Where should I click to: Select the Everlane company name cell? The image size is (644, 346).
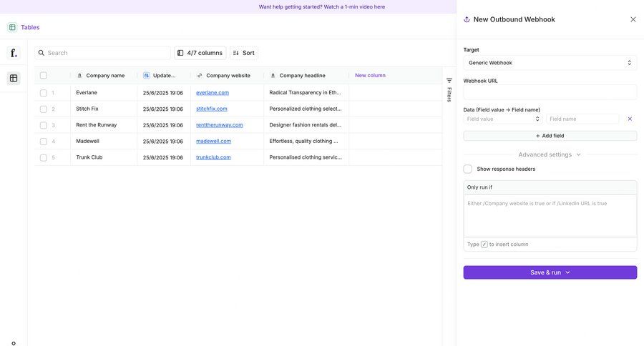[x=104, y=93]
